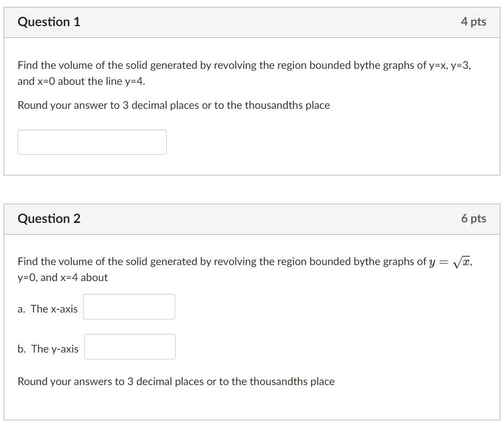Click the 6 pts label
The image size is (504, 424).
pyautogui.click(x=474, y=219)
